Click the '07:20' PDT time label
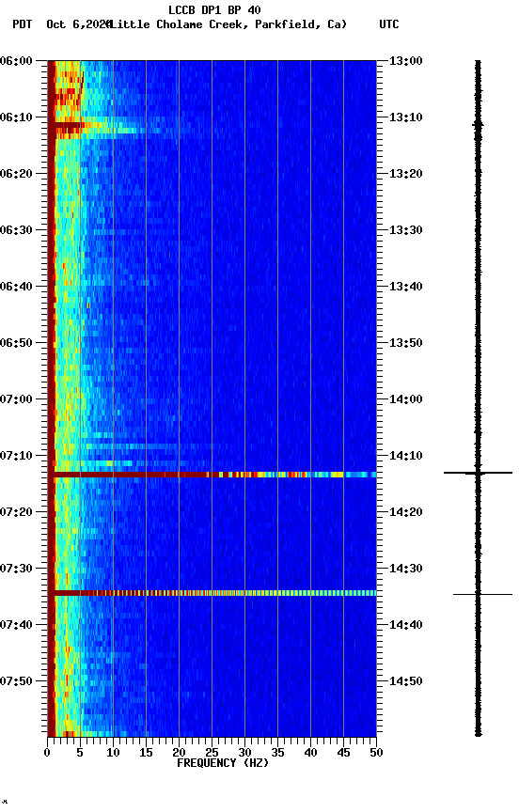The height and width of the screenshot is (812, 519). pos(16,513)
